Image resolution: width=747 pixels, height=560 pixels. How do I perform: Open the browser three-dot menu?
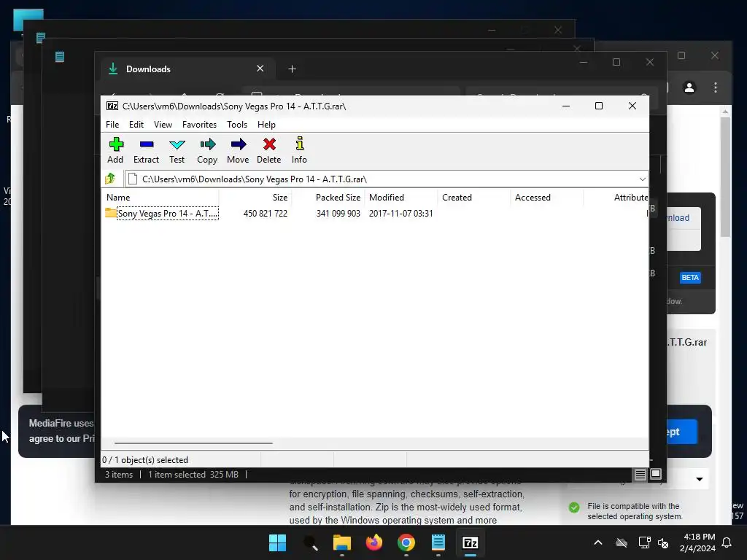click(x=716, y=87)
